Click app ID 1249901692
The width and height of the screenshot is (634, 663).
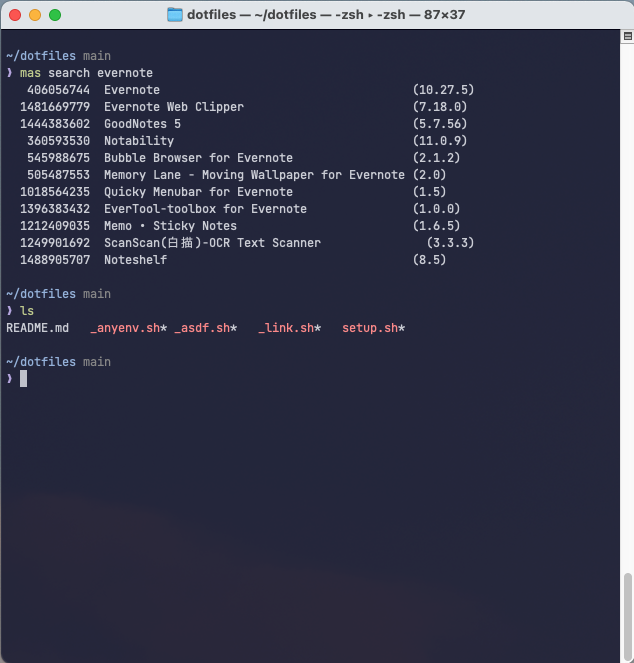point(55,243)
